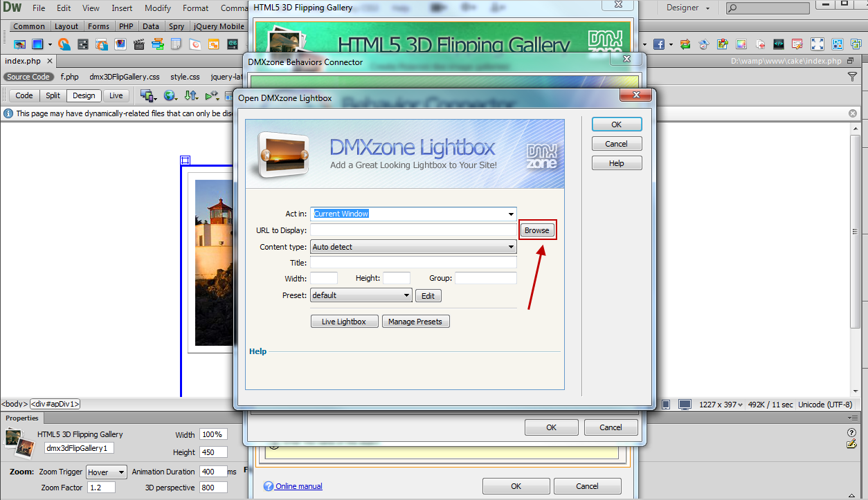Image resolution: width=868 pixels, height=500 pixels.
Task: Focus the lightbox Width field
Action: tap(324, 278)
